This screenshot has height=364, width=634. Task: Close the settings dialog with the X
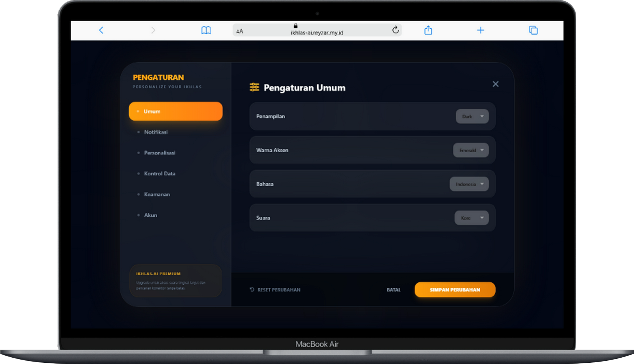coord(495,84)
